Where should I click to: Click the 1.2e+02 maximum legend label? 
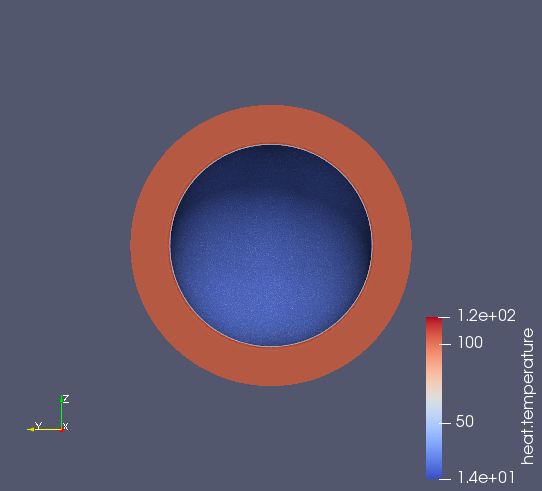(486, 315)
